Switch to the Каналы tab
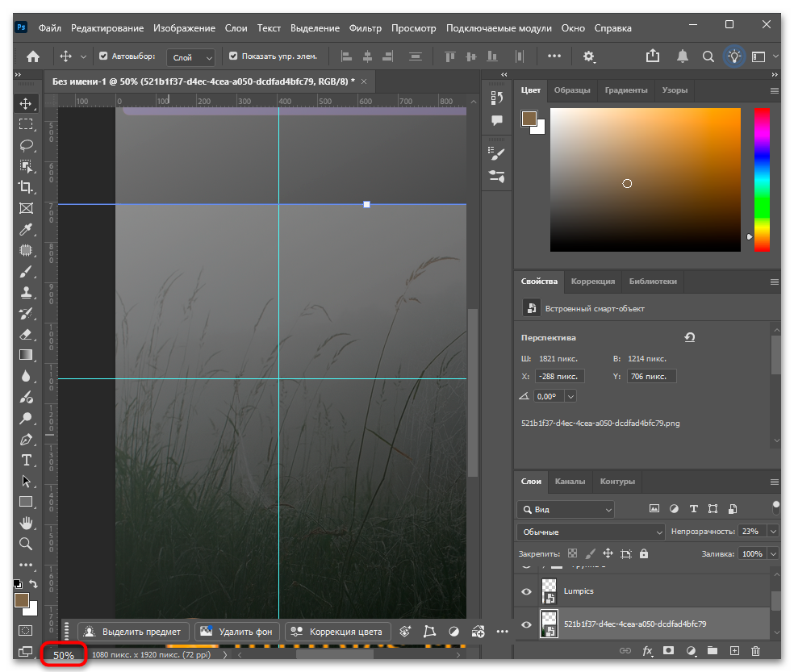Image resolution: width=794 pixels, height=672 pixels. (570, 482)
